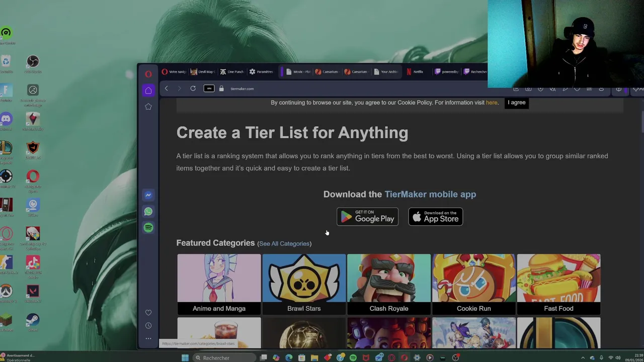Open taskbar volume speaker control
This screenshot has height=362, width=644.
[x=618, y=358]
